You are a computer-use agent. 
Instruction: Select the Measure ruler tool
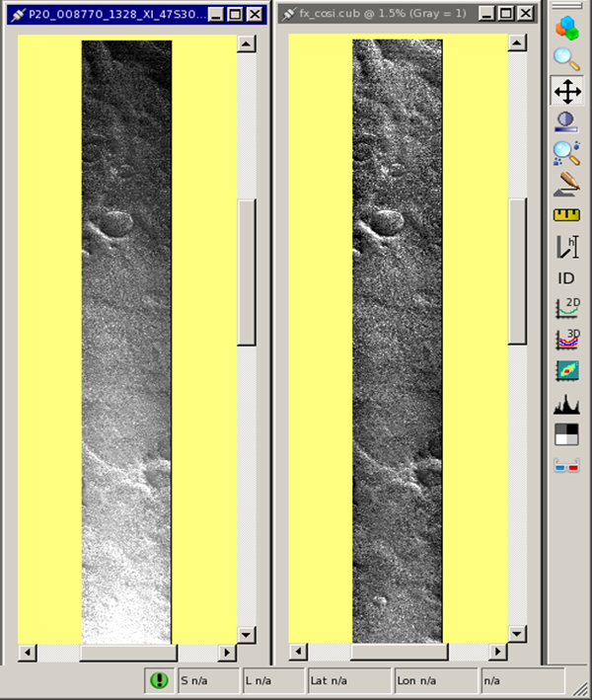click(x=566, y=214)
